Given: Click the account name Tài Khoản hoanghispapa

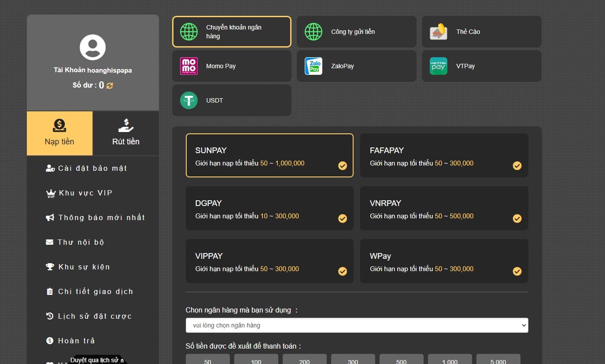Looking at the screenshot, I should tap(93, 70).
